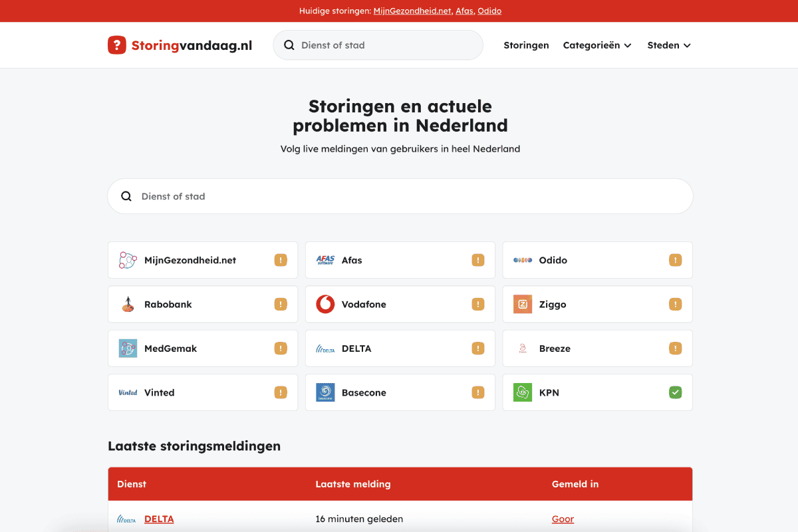Click the Basecone logo icon

point(325,393)
